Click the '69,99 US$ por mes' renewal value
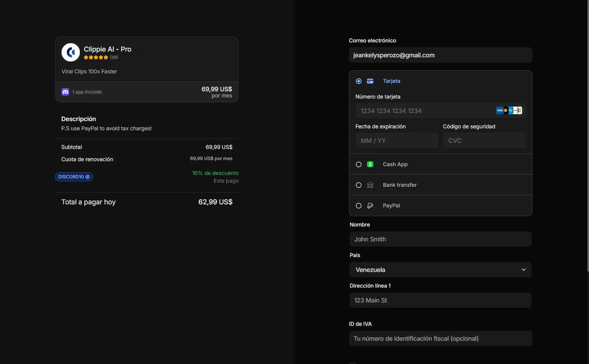Image resolution: width=589 pixels, height=364 pixels. (x=211, y=159)
